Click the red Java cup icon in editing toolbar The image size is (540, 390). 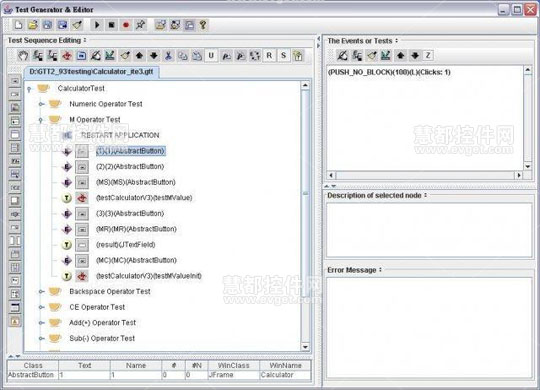66,55
